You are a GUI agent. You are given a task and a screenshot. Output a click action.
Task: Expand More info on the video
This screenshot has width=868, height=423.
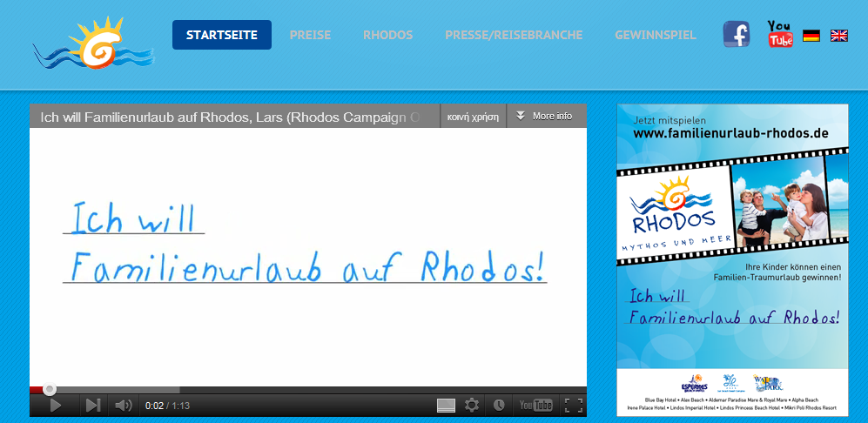click(x=544, y=116)
